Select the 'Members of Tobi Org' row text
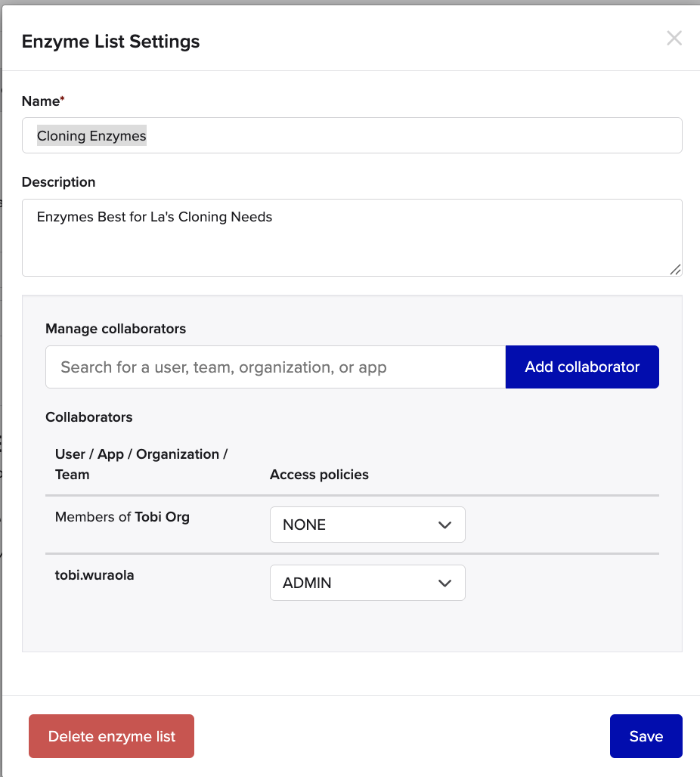 [122, 518]
